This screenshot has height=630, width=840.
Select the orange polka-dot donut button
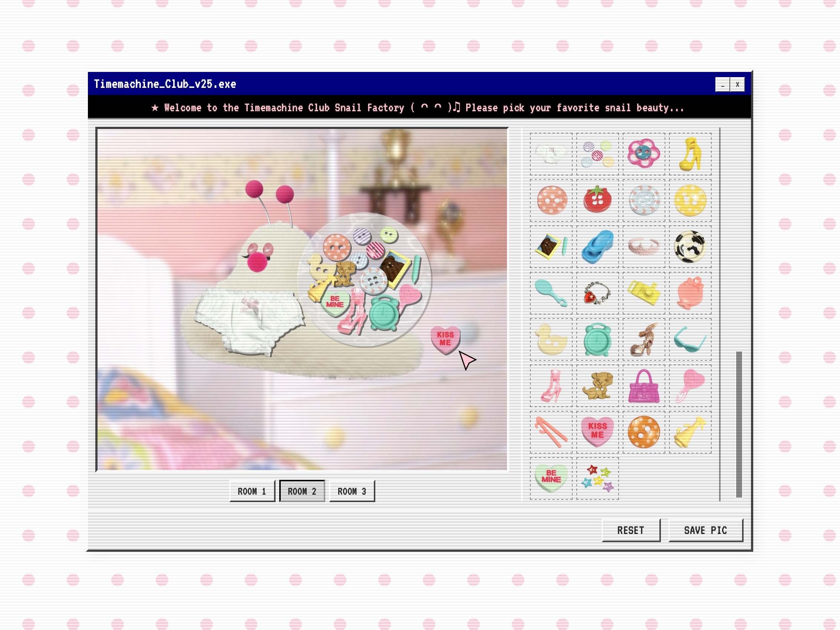(x=644, y=432)
